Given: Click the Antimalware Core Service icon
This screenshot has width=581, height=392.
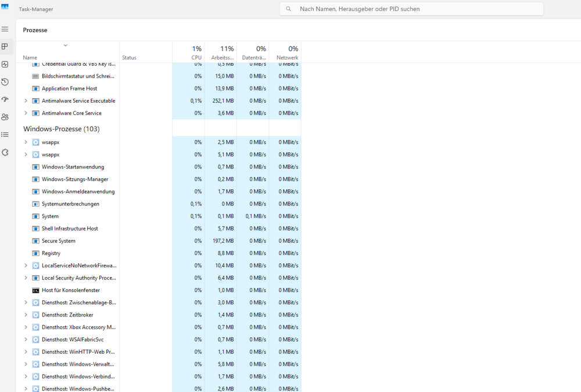Looking at the screenshot, I should (x=35, y=113).
